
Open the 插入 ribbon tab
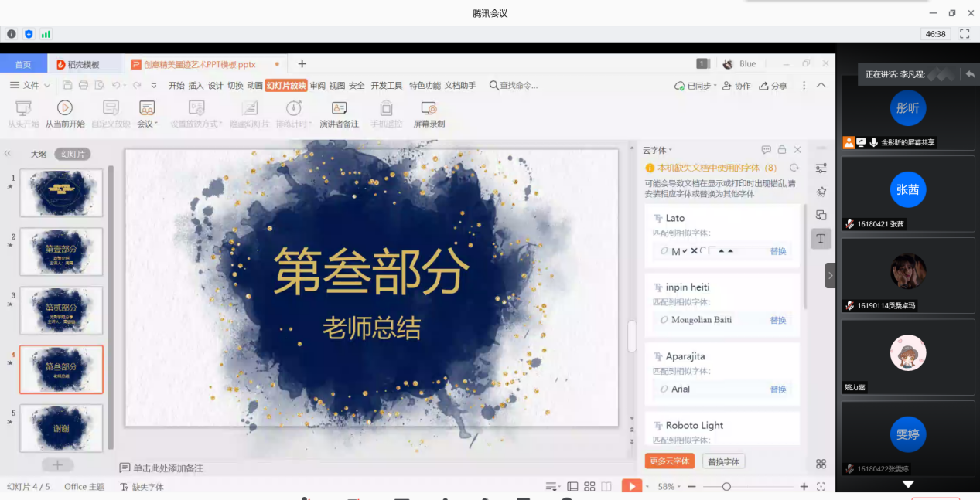click(x=196, y=86)
